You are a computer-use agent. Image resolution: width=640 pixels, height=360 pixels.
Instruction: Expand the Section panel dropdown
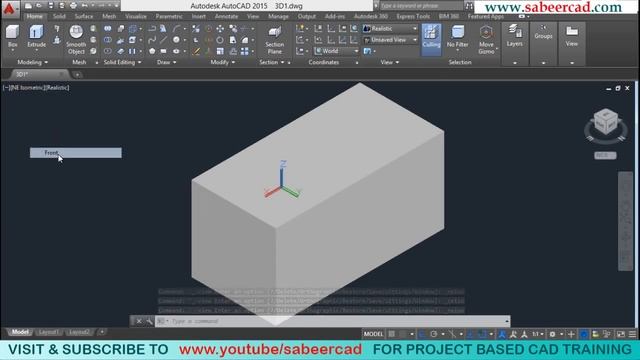[271, 62]
